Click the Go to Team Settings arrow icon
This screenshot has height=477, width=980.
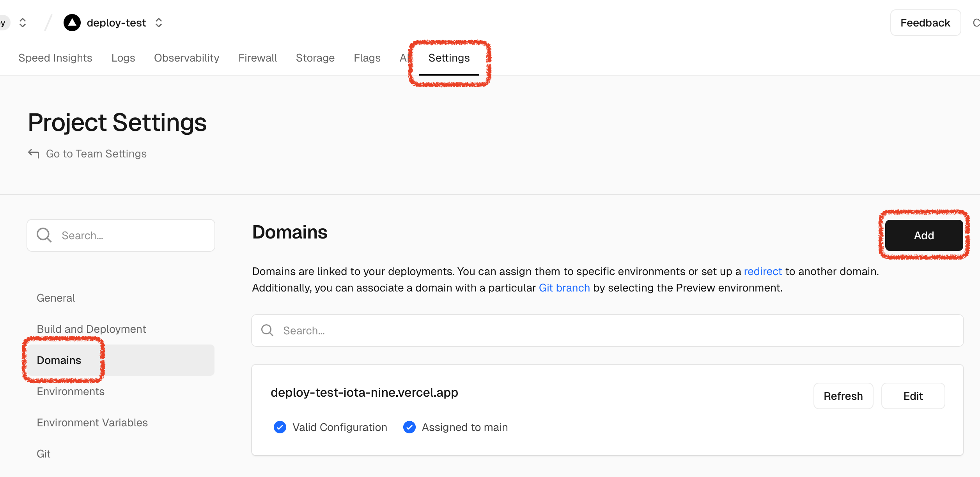[x=34, y=154]
